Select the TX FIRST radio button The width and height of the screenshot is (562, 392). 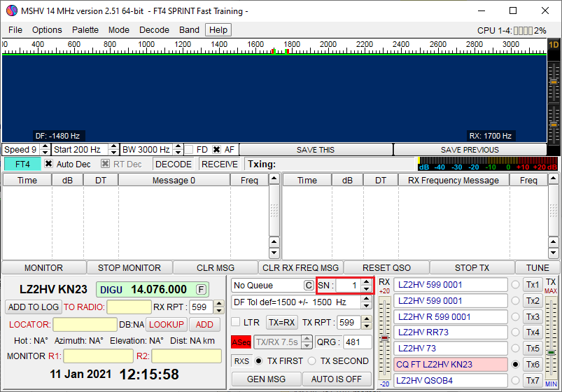[x=258, y=361]
